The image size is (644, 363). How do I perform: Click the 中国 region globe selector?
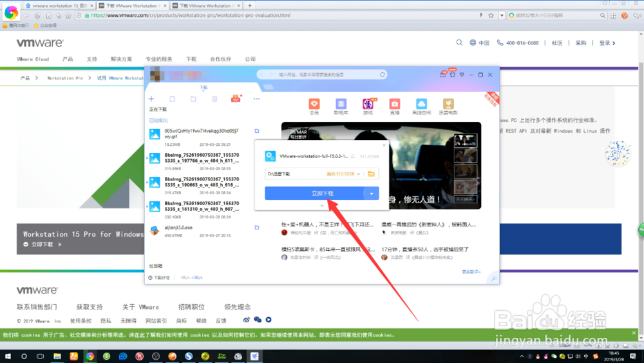pos(479,43)
